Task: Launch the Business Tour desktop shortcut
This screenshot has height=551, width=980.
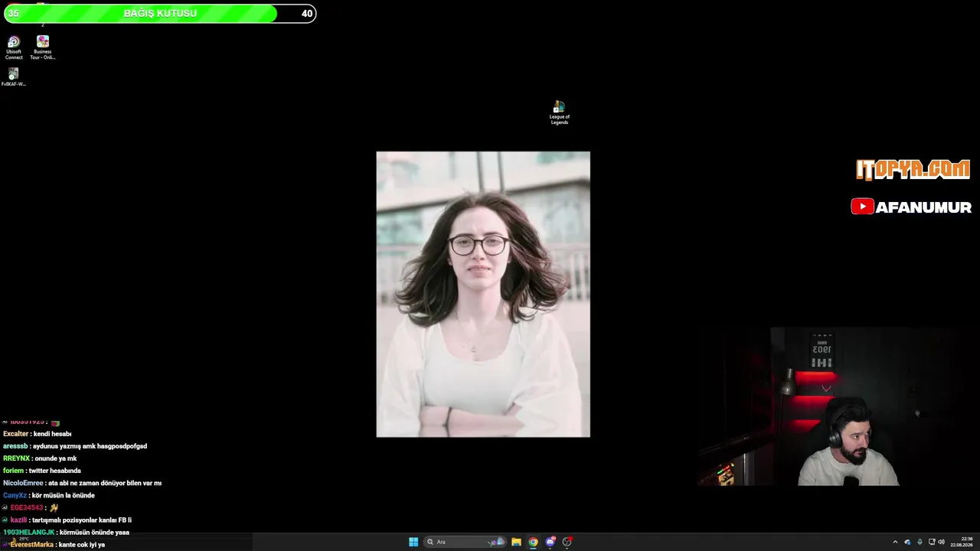Action: coord(43,47)
